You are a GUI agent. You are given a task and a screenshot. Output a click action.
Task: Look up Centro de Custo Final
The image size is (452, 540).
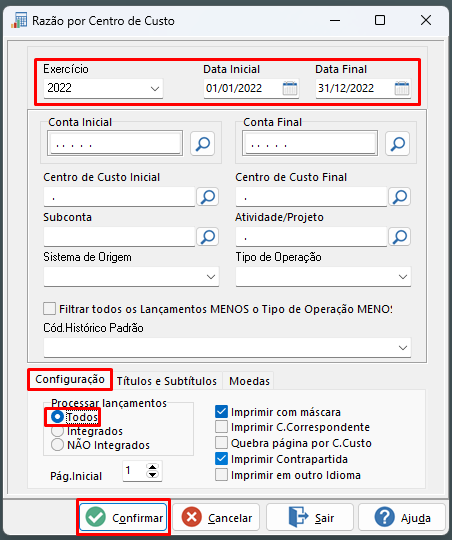coord(400,197)
